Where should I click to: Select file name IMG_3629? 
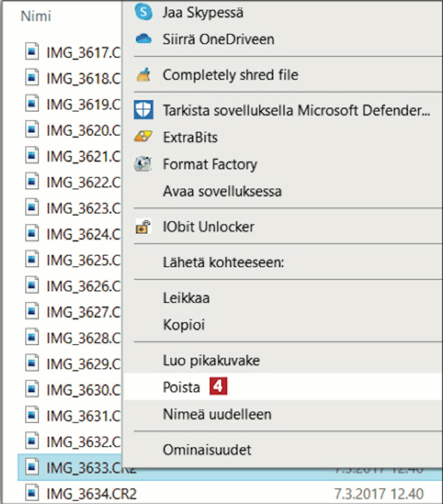pos(84,364)
